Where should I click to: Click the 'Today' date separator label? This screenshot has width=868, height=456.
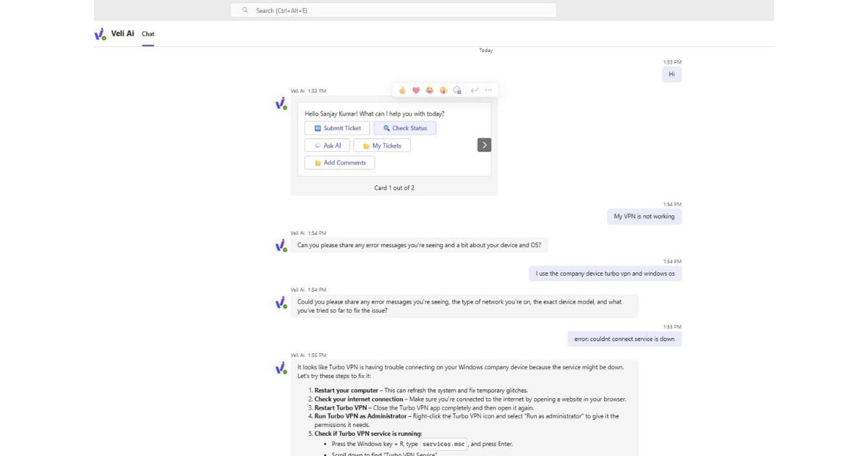tap(486, 50)
